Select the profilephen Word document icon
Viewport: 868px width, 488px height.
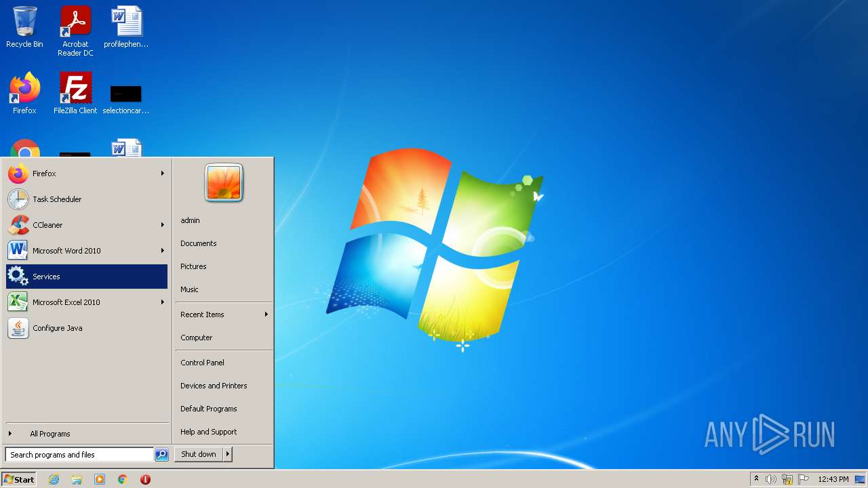click(126, 27)
